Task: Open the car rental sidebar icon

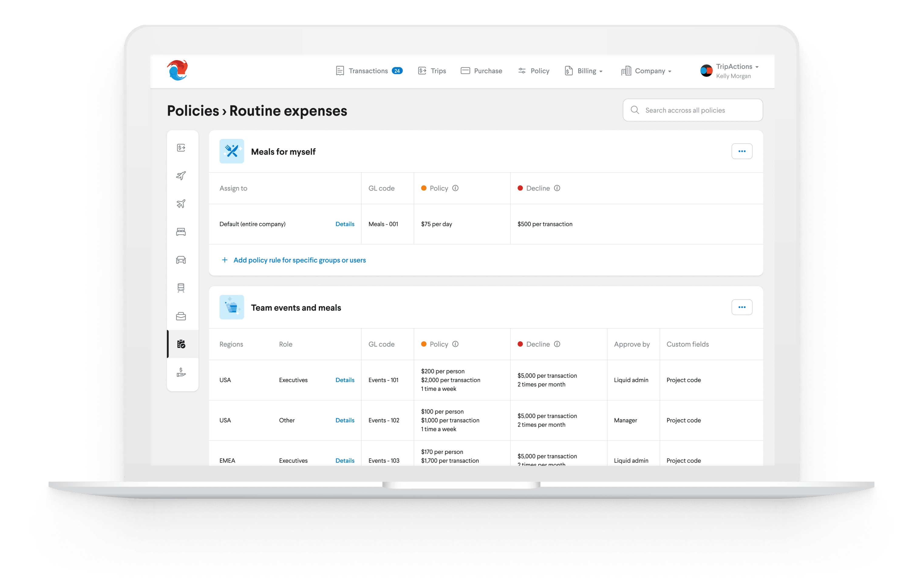Action: 181,260
